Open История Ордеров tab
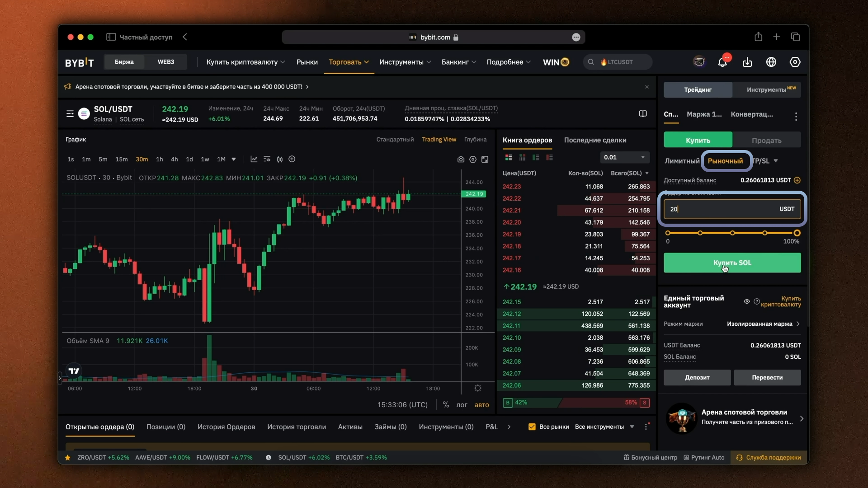The height and width of the screenshot is (488, 868). click(226, 427)
